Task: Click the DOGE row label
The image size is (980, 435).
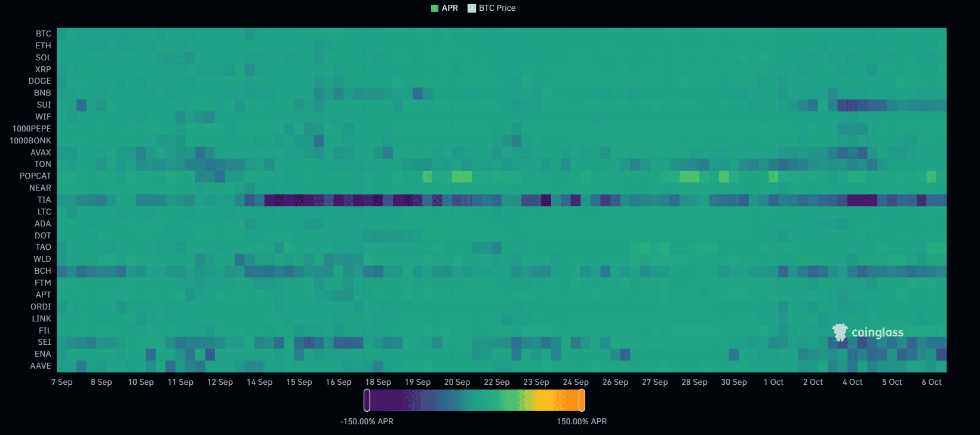Action: 40,81
